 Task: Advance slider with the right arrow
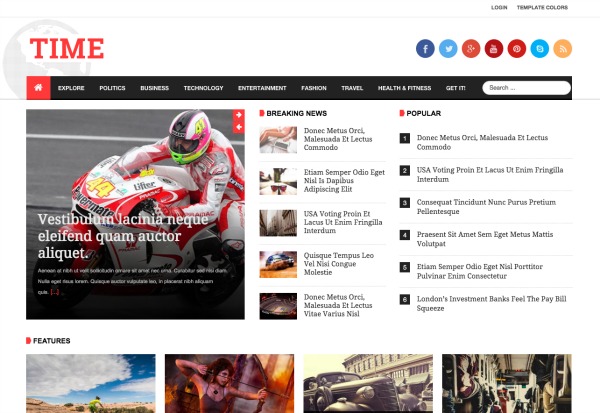pos(238,115)
